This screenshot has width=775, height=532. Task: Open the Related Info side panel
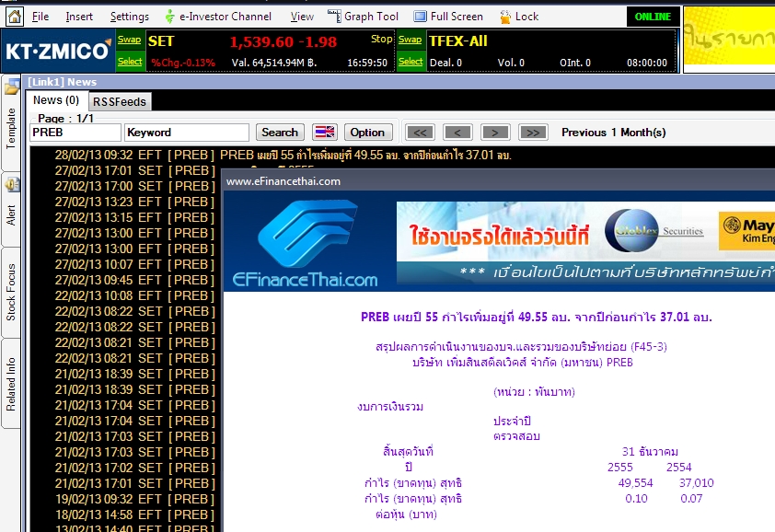click(11, 384)
